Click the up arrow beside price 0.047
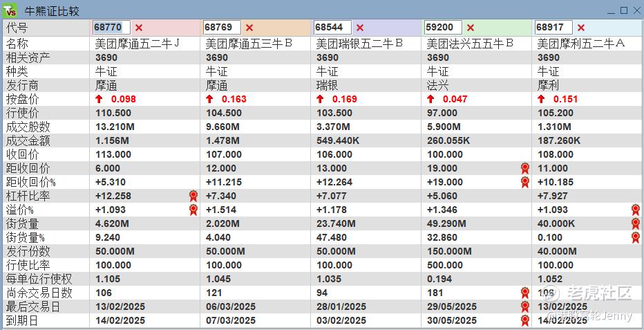The width and height of the screenshot is (644, 330). (x=430, y=99)
